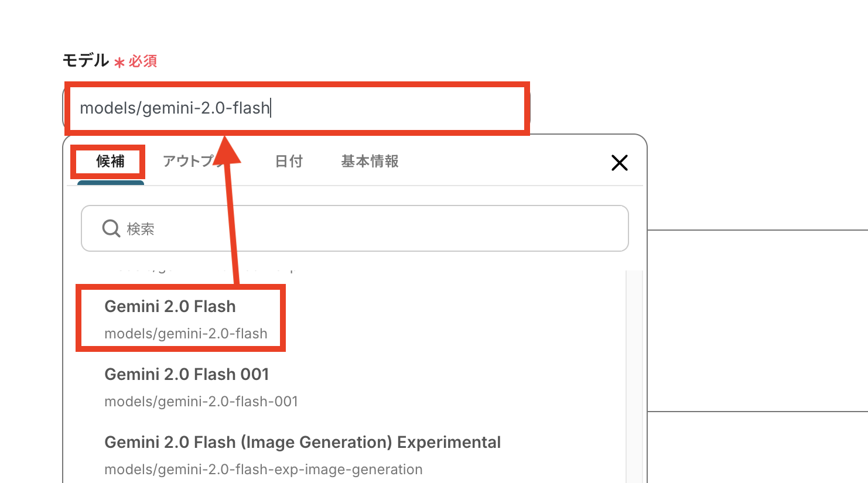Select the 日付 tab
868x483 pixels.
click(x=289, y=162)
